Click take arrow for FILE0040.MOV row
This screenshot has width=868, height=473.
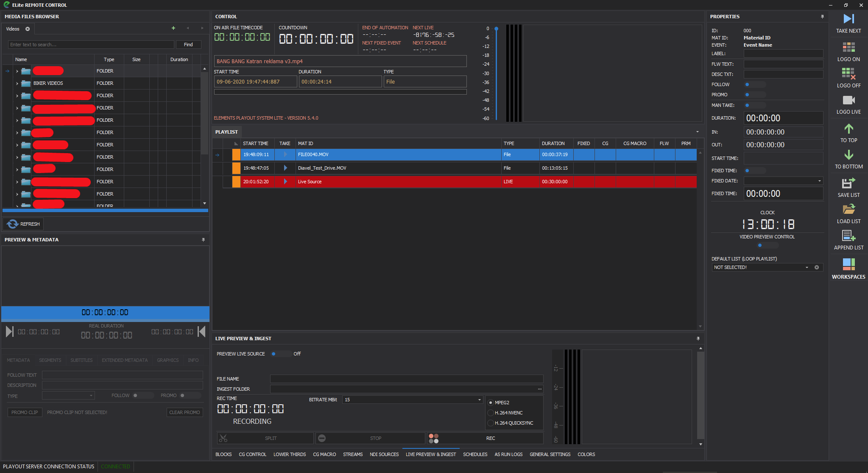[285, 154]
